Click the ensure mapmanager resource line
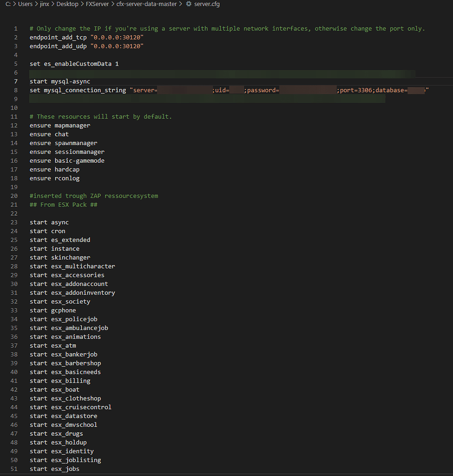 59,125
